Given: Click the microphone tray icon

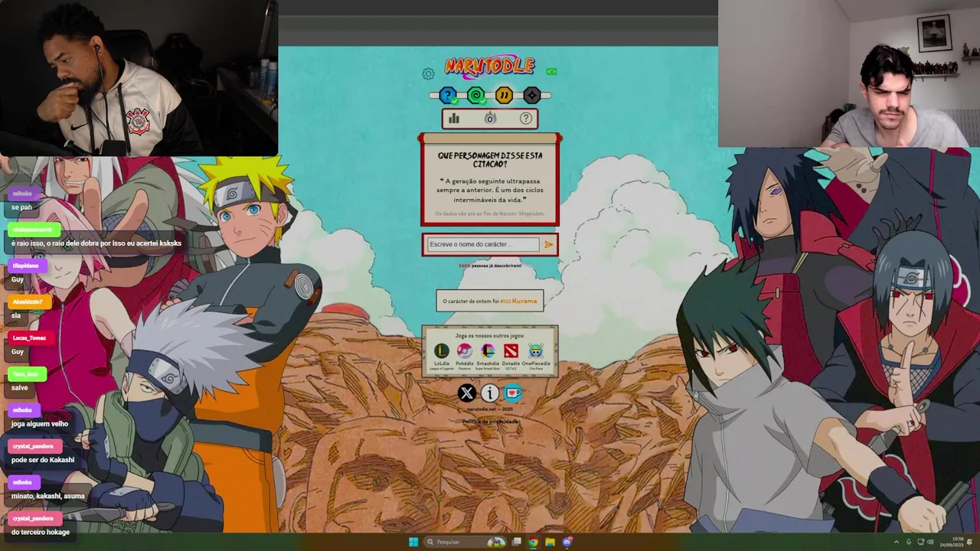Looking at the screenshot, I should [909, 542].
